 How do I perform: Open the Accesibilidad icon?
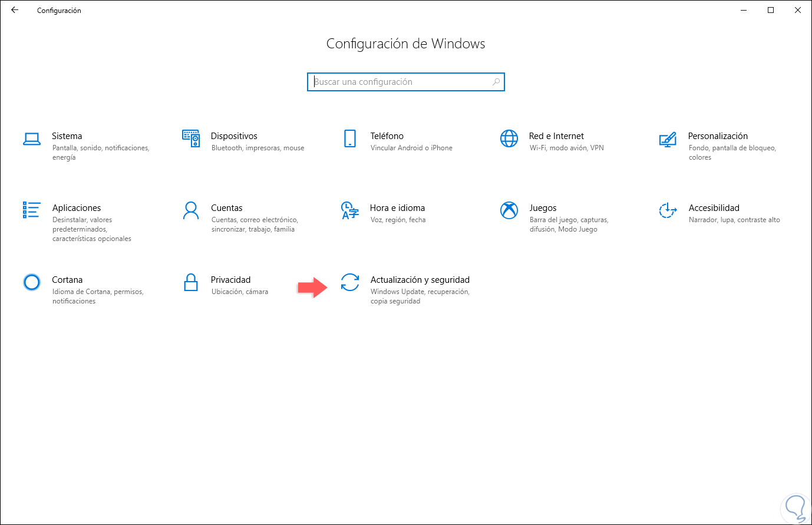(x=668, y=210)
